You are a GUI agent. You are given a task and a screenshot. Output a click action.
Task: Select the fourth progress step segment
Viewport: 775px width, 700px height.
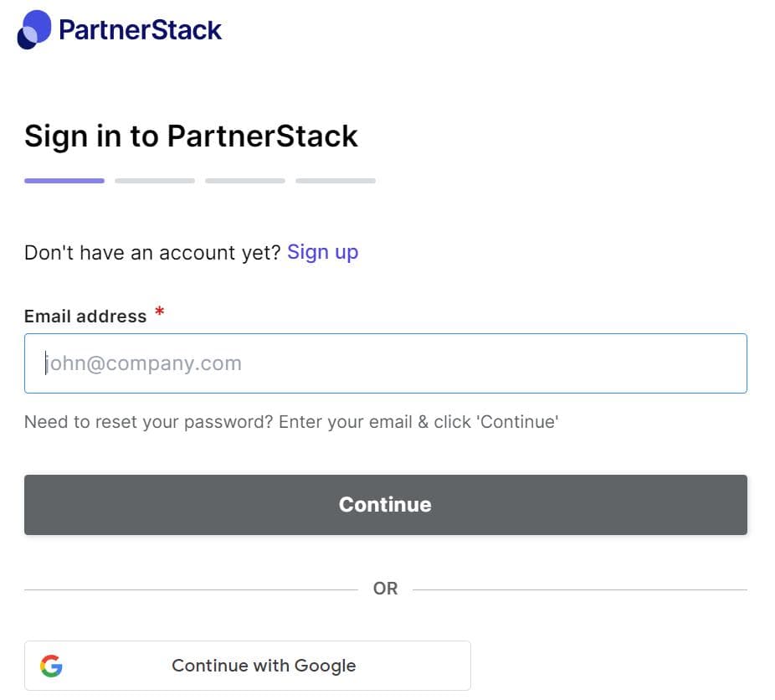(x=336, y=180)
